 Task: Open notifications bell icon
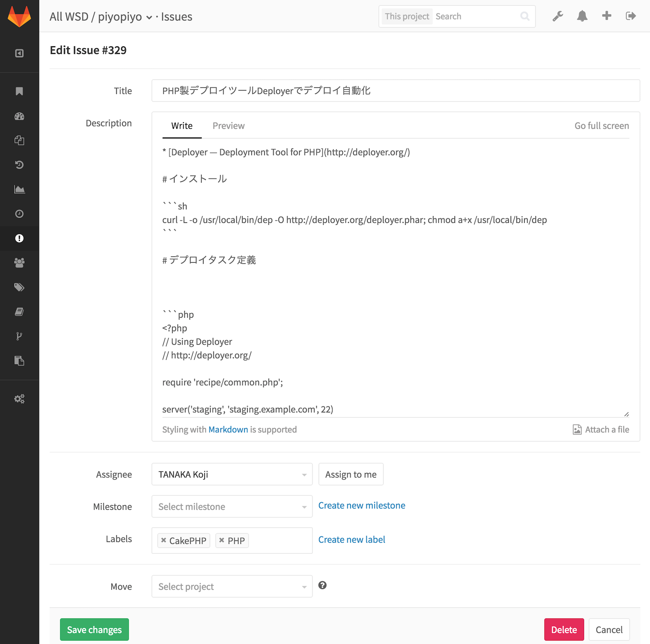click(x=582, y=16)
